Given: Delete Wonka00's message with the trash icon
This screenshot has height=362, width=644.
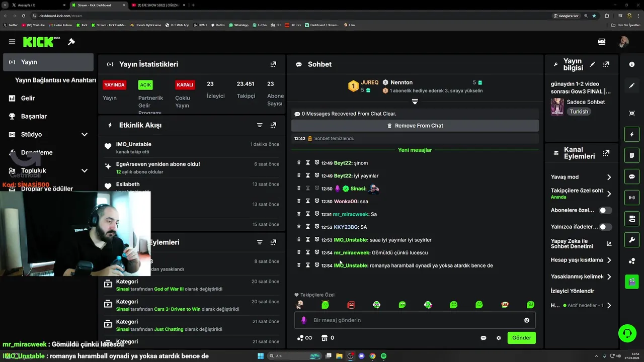Looking at the screenshot, I should click(299, 201).
